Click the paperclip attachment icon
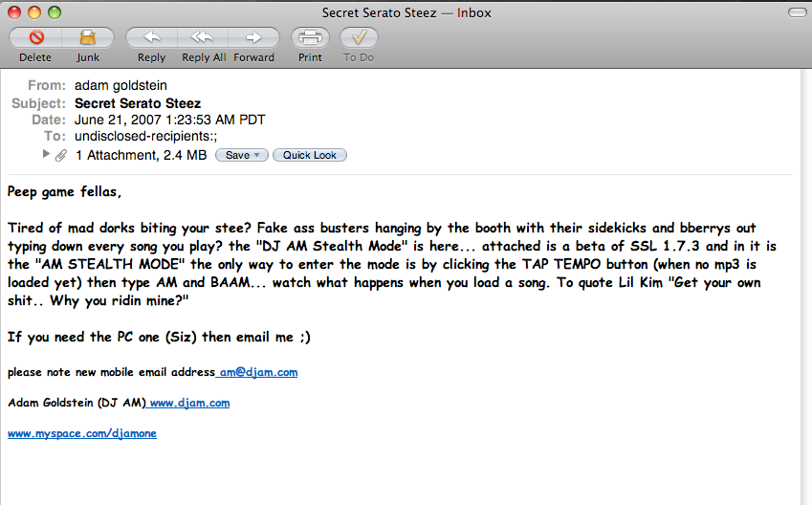This screenshot has height=505, width=812. click(61, 155)
